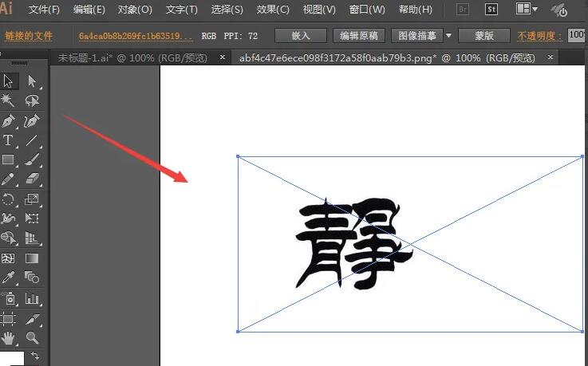Open the 选择(S) menu

pos(227,10)
